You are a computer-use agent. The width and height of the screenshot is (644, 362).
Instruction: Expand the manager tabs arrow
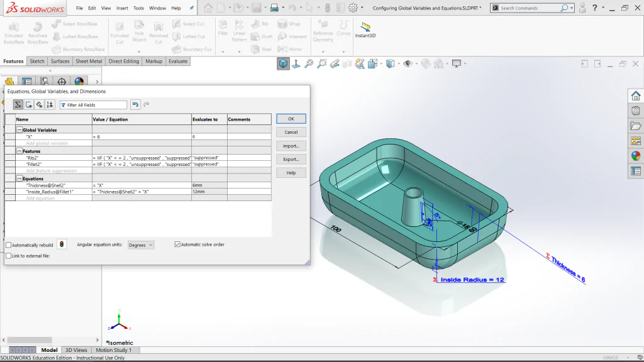tap(97, 82)
